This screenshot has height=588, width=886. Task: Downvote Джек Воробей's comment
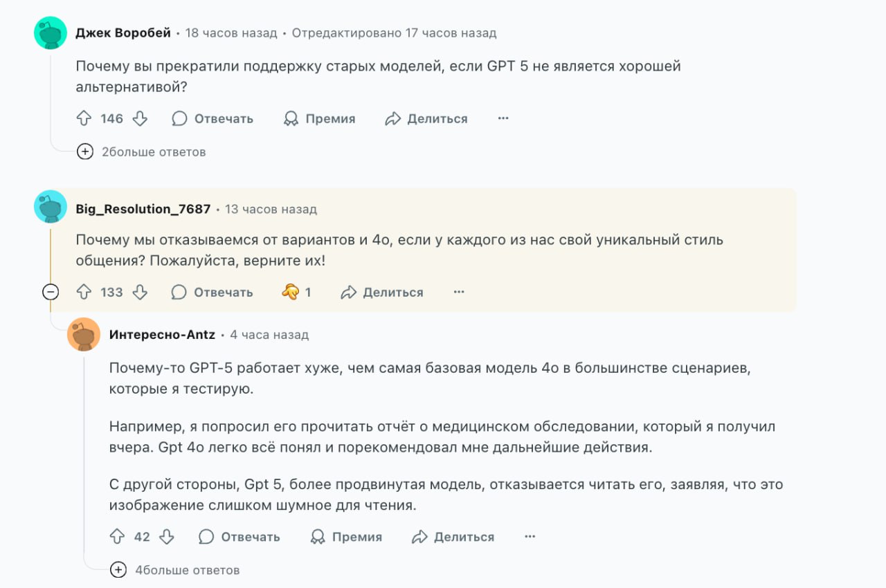(x=140, y=119)
